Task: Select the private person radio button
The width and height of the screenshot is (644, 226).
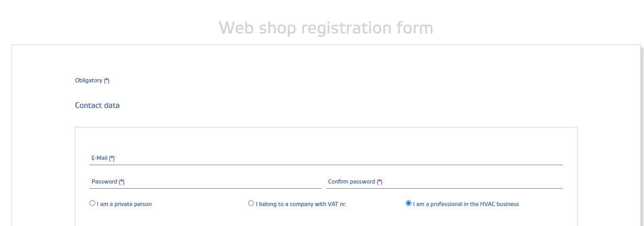Action: point(93,203)
